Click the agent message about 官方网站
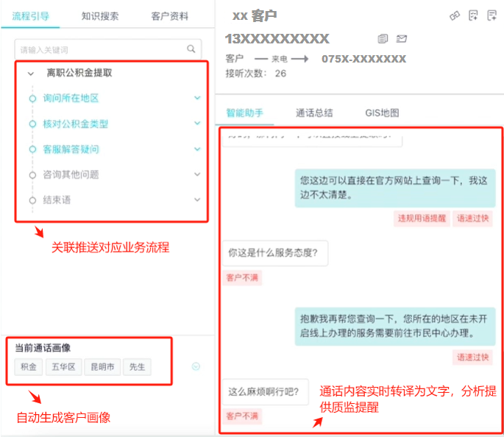 point(395,188)
